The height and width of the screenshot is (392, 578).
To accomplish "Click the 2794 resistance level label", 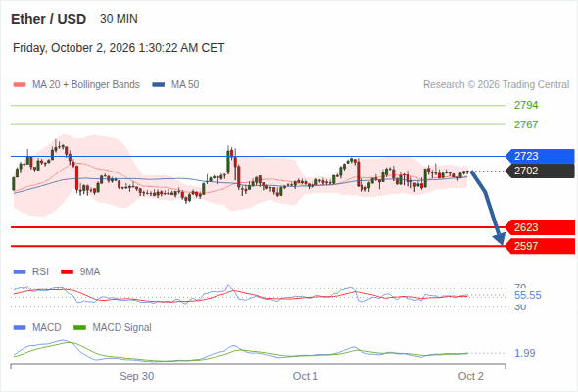I will [526, 106].
